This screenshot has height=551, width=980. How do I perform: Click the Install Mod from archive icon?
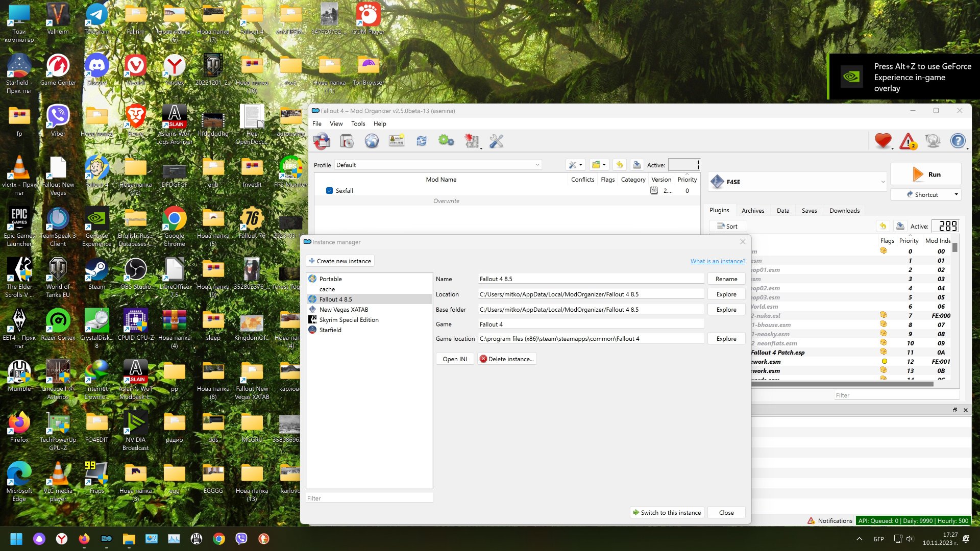[347, 141]
